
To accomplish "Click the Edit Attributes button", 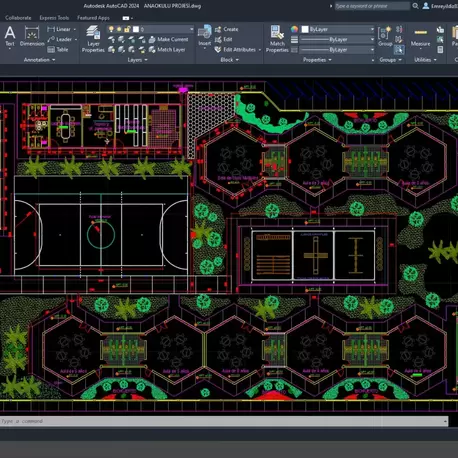I will point(236,50).
